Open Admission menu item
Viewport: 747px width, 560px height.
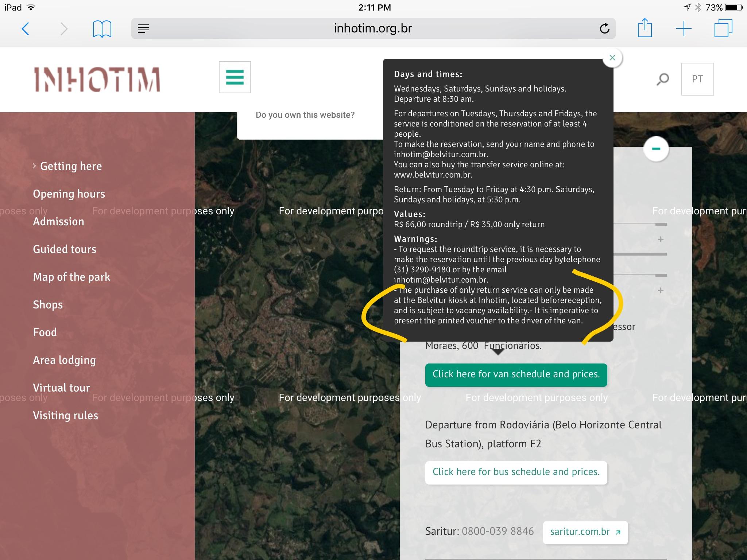click(58, 222)
